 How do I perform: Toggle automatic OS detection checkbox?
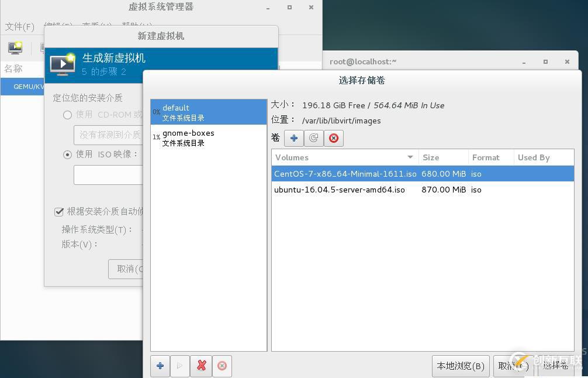59,212
